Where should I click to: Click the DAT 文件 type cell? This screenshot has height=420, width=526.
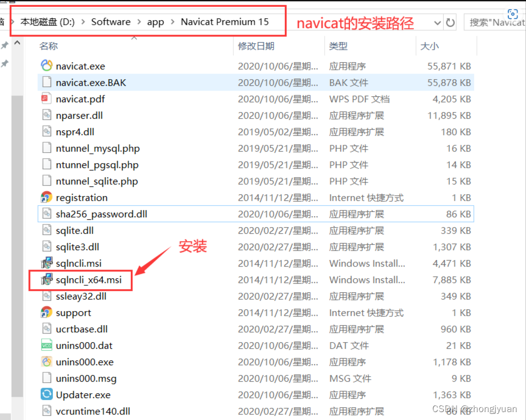(x=349, y=346)
